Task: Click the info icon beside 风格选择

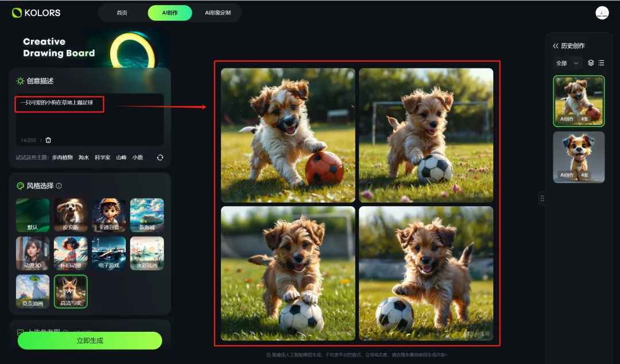Action: [59, 185]
